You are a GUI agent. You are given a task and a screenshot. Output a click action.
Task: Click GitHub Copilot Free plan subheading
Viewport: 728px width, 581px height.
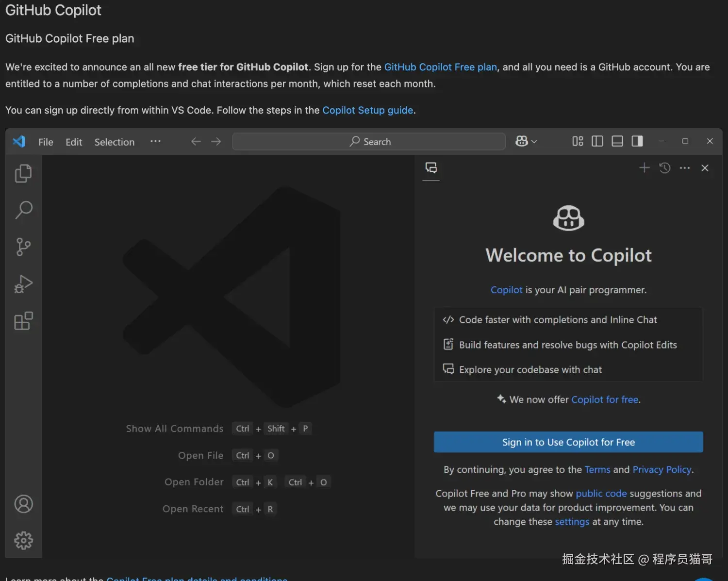point(70,38)
